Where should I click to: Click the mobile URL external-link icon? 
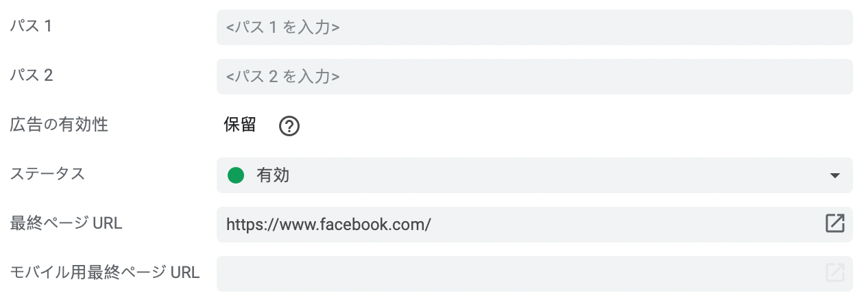[x=834, y=273]
